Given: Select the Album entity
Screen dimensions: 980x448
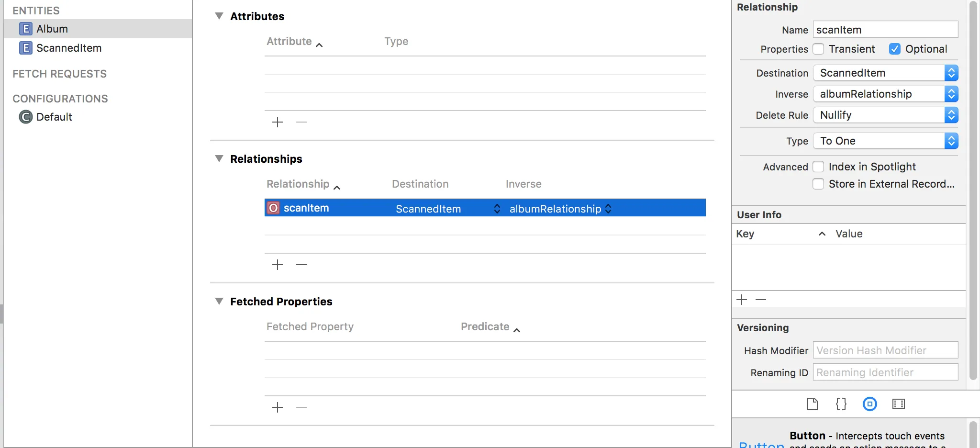Looking at the screenshot, I should tap(52, 29).
